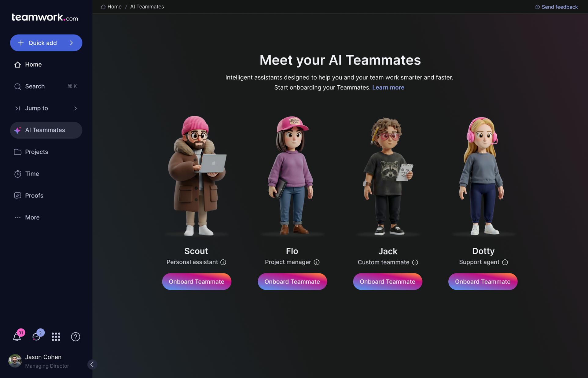Click the More ellipsis icon

point(18,217)
